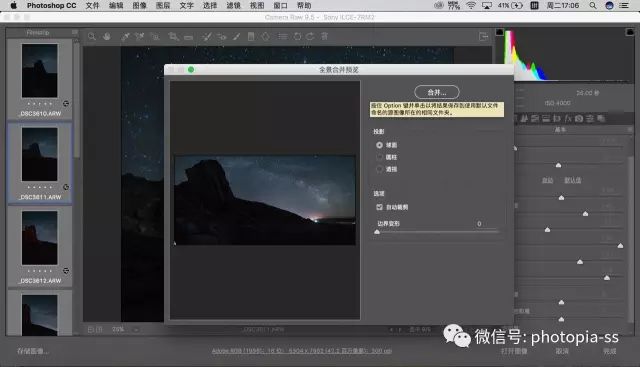Viewport: 640px width, 367px height.
Task: Click the slider handle directly above 自动 link
Action: point(558,165)
